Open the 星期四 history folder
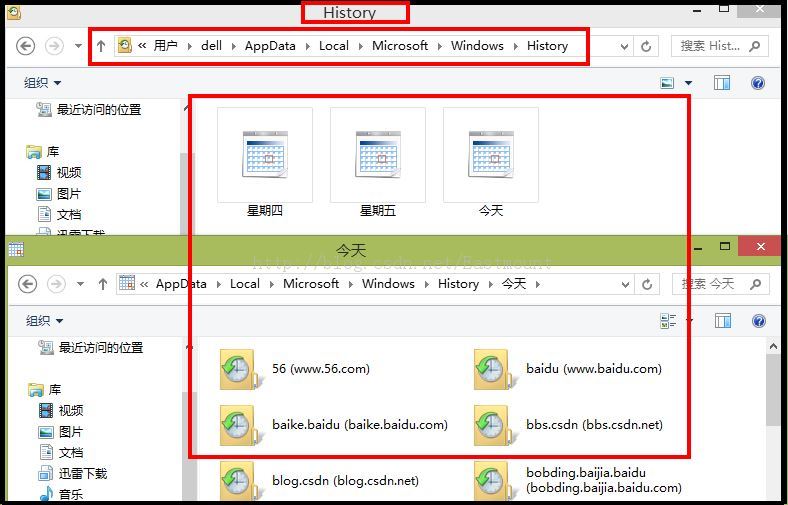The width and height of the screenshot is (788, 505). [x=265, y=162]
